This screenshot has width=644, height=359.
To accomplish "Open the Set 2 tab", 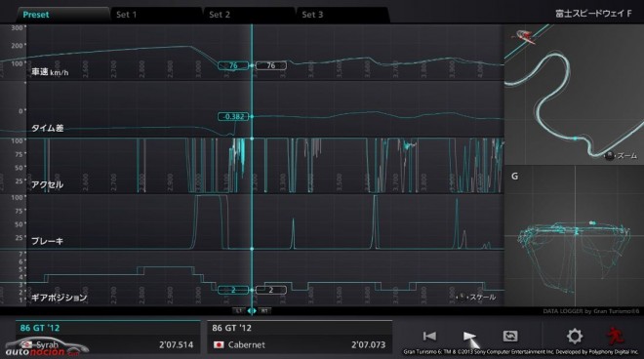I will tap(250, 15).
